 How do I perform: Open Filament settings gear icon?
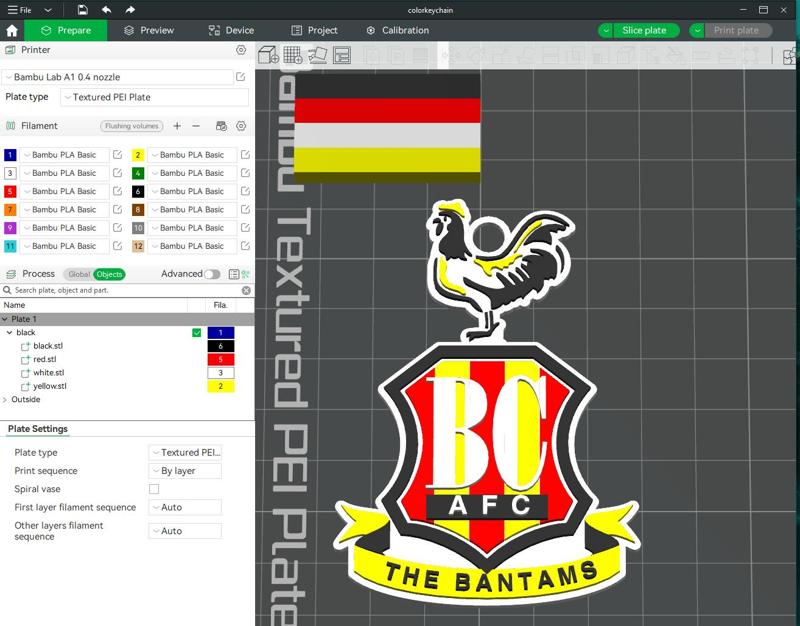point(241,126)
